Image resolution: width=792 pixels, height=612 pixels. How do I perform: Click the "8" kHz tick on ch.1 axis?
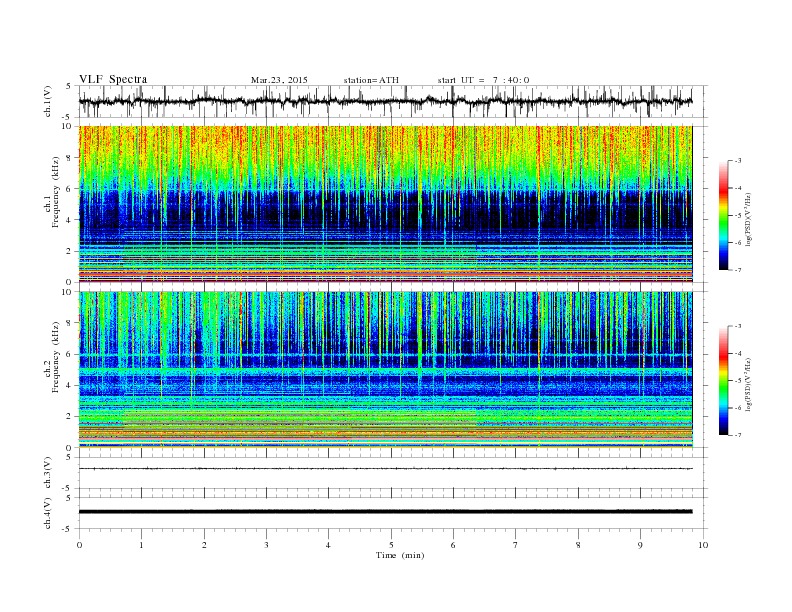[69, 158]
